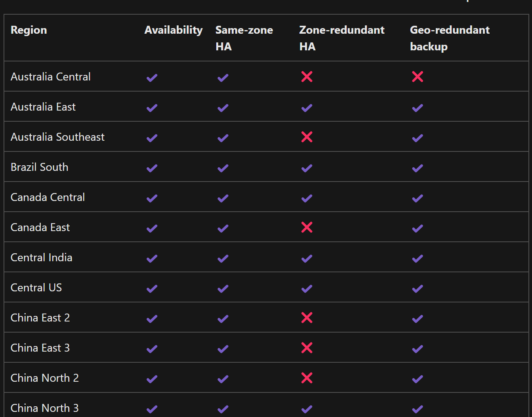
Task: Click the Zone-redundant HA cross for China East 3
Action: [x=307, y=348]
